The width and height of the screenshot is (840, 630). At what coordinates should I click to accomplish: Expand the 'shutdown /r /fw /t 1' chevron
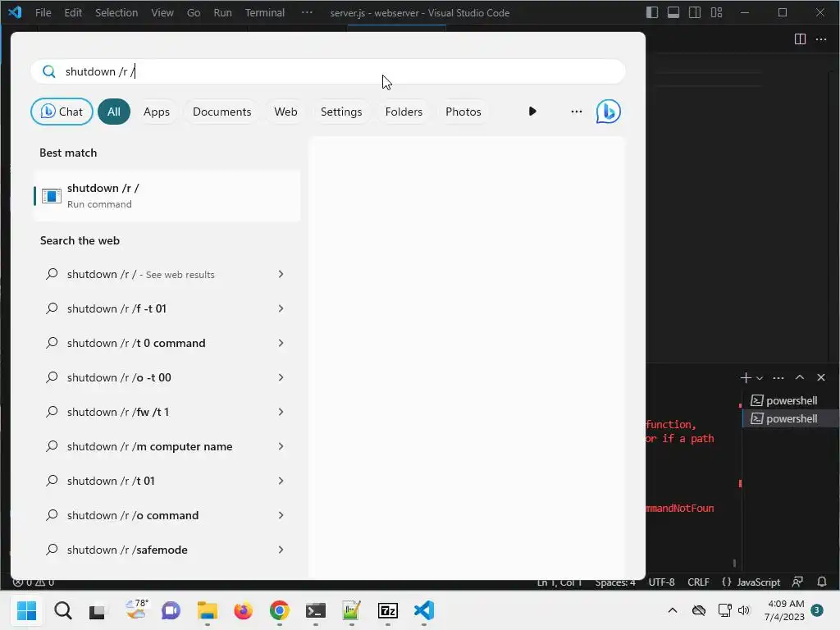pos(281,412)
